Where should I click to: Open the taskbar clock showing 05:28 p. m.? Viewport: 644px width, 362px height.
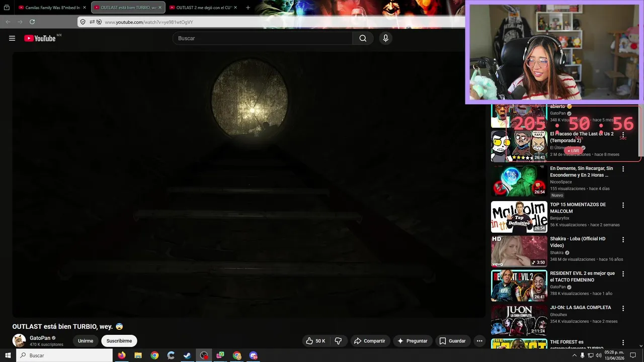[614, 355]
